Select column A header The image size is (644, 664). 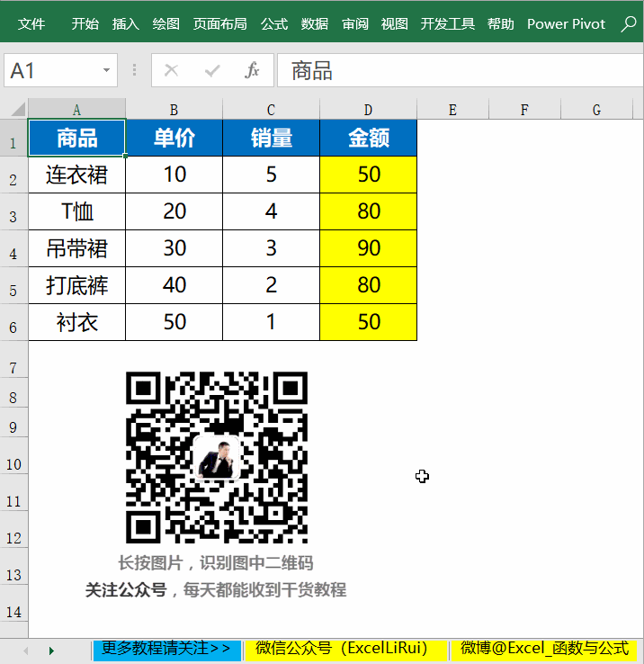point(76,109)
